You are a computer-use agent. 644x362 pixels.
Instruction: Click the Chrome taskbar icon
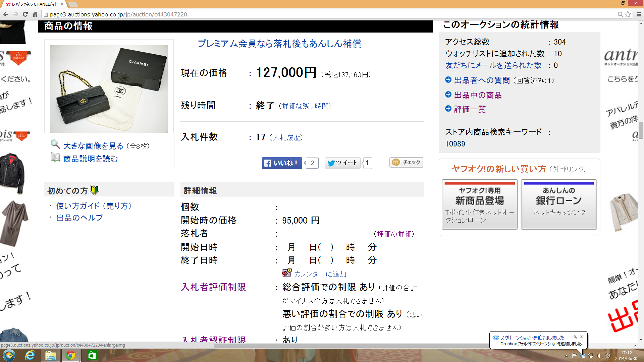(x=70, y=355)
